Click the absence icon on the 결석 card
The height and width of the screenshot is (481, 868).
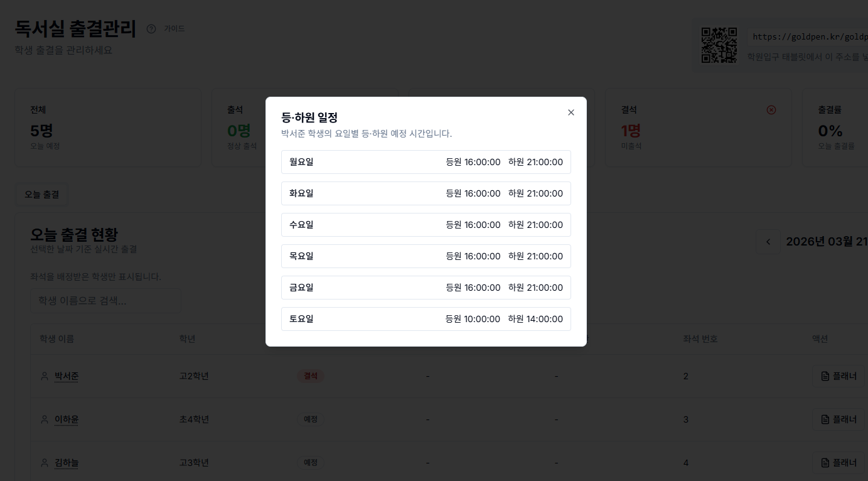coord(771,109)
